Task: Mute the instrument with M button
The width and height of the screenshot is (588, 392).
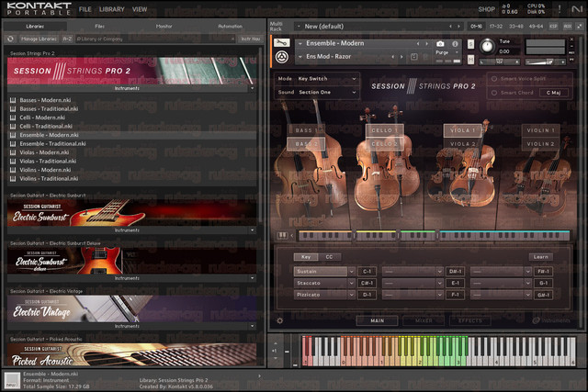Action: (470, 59)
